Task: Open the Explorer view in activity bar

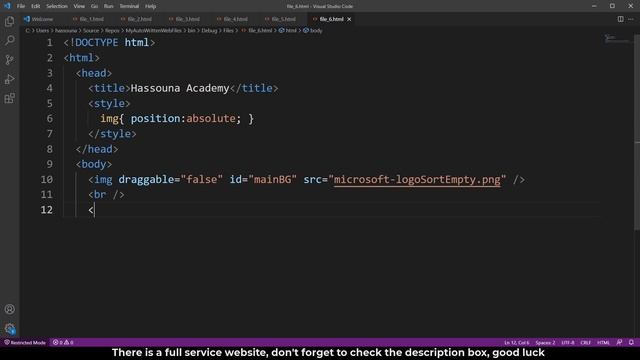Action: tap(9, 21)
